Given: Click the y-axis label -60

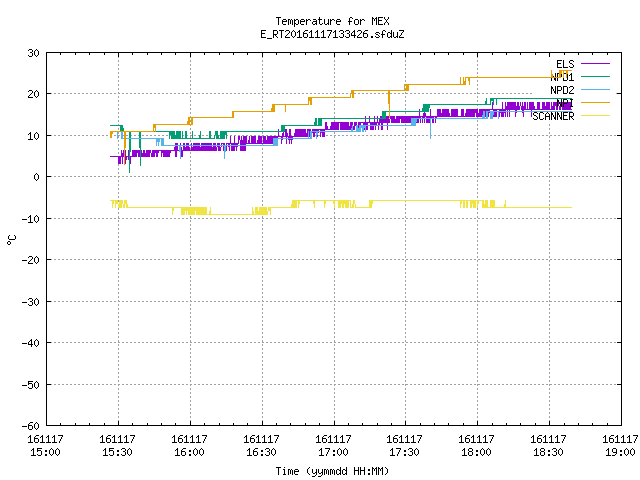Looking at the screenshot, I should click(31, 426).
